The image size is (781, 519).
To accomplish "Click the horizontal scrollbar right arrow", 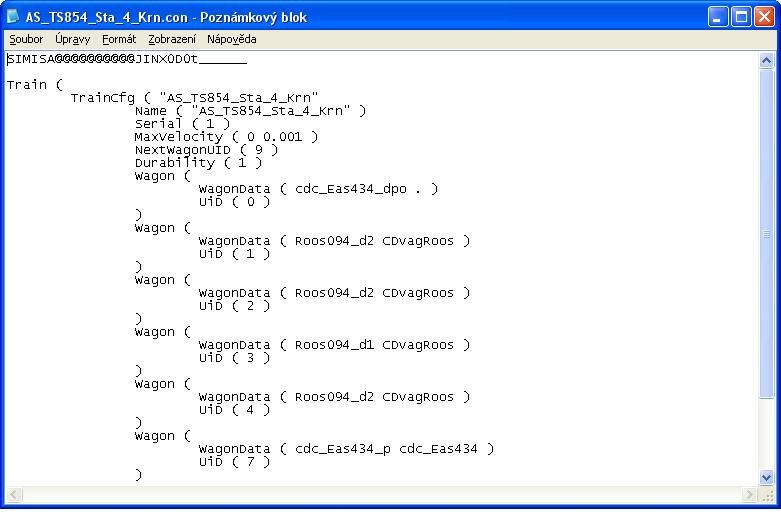I will 749,495.
